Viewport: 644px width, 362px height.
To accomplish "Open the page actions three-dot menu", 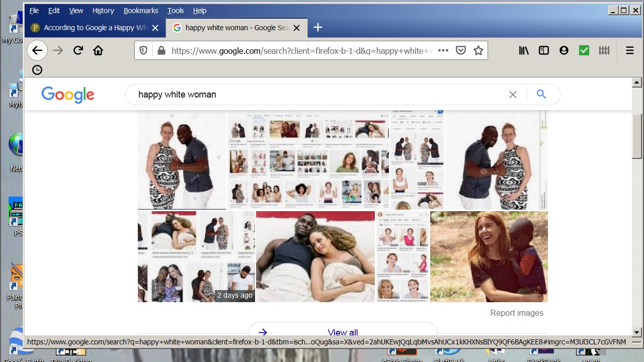I will [443, 50].
